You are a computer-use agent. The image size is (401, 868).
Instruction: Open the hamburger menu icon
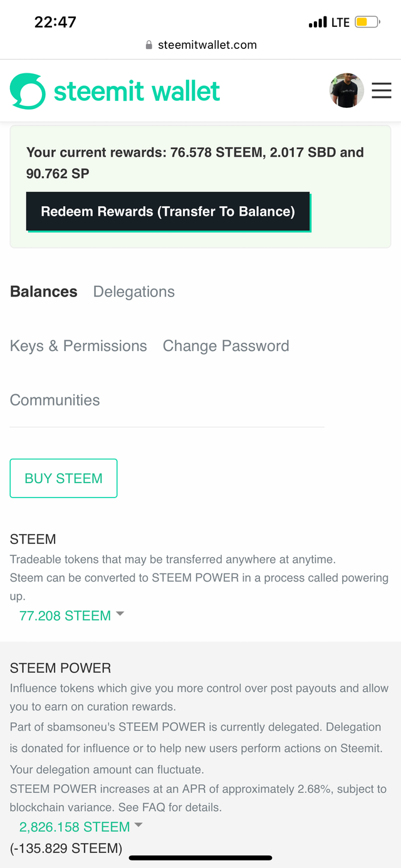(x=382, y=91)
